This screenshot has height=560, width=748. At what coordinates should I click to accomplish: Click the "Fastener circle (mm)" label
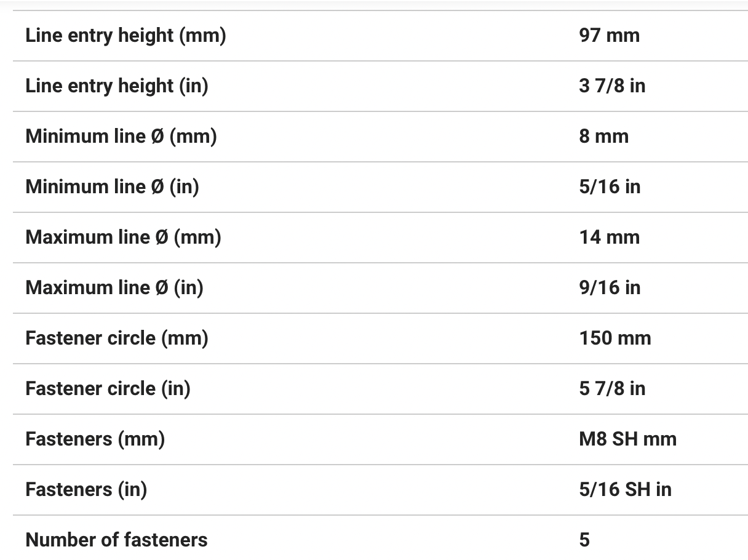pos(117,338)
